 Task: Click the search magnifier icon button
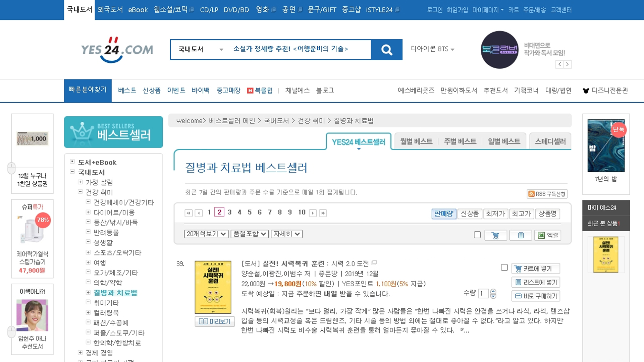pyautogui.click(x=387, y=50)
